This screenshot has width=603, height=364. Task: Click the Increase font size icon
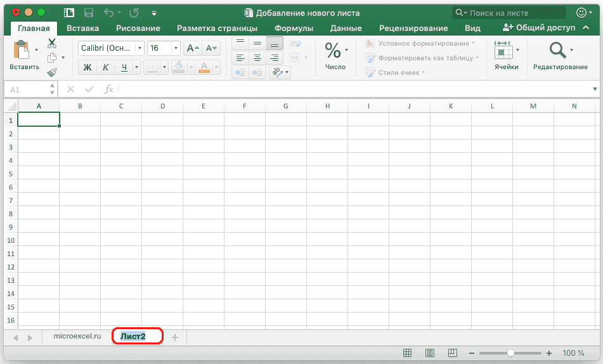point(193,48)
